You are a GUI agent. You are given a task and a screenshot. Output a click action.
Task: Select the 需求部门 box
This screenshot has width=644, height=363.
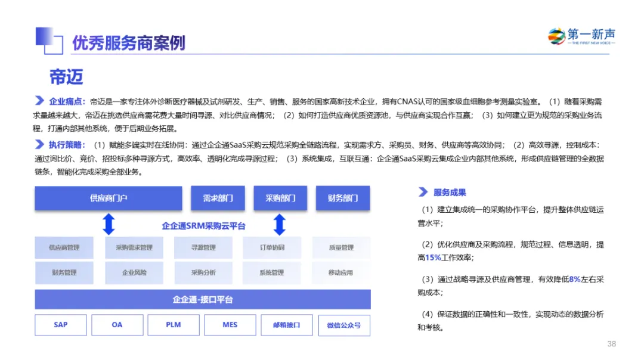218,198
